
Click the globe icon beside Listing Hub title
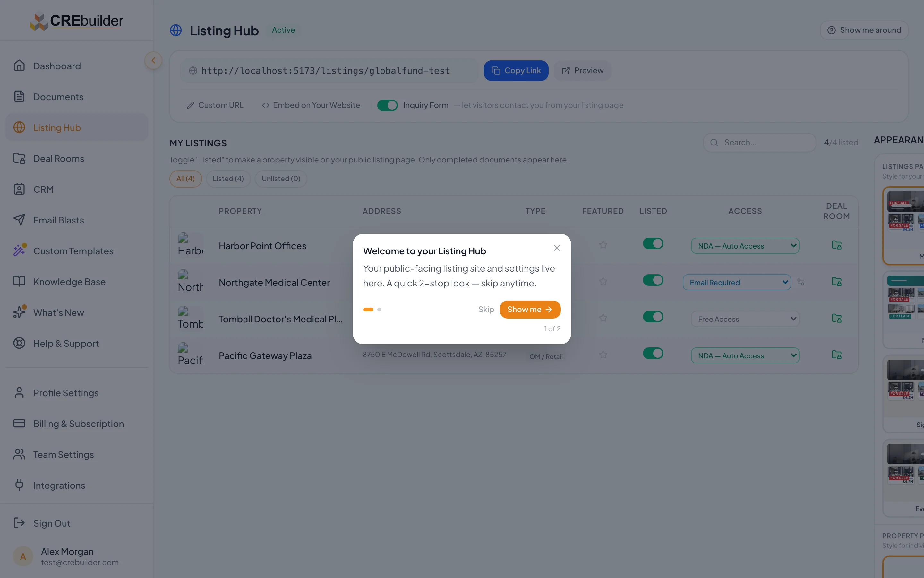[175, 30]
